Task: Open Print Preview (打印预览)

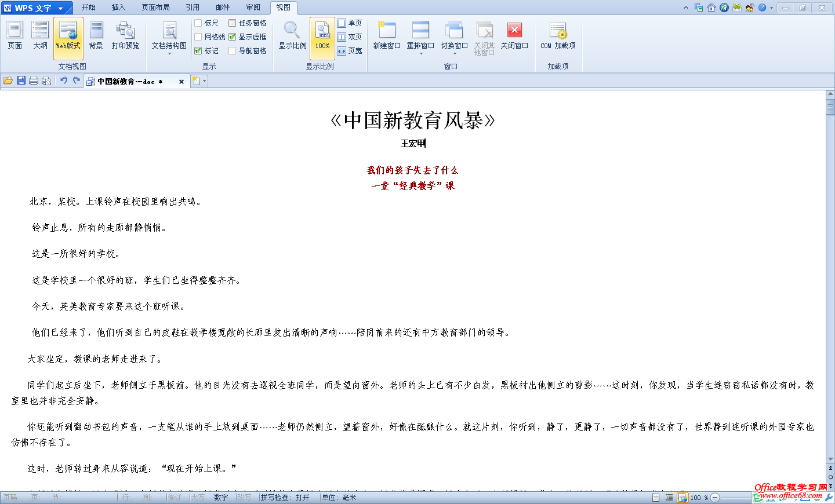Action: [x=125, y=37]
